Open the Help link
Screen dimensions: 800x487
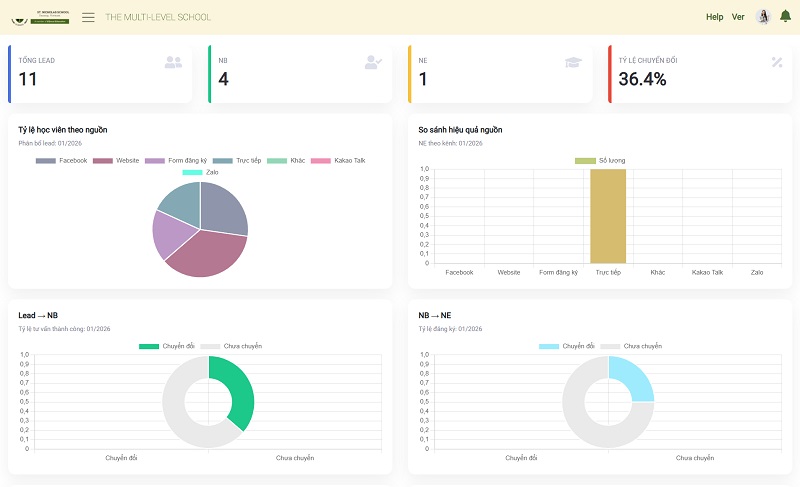click(714, 17)
